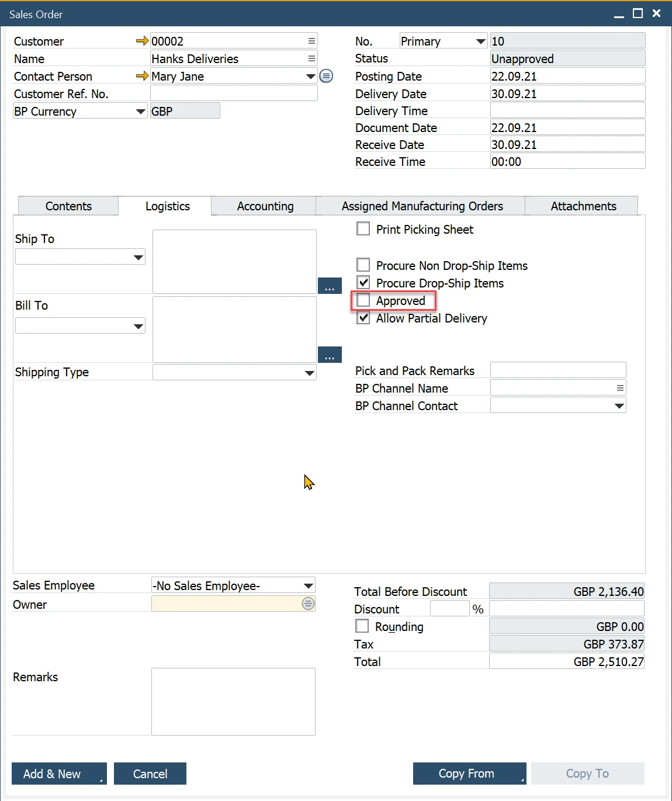Switch to the Accounting tab
Viewport: 672px width, 801px height.
coord(265,206)
